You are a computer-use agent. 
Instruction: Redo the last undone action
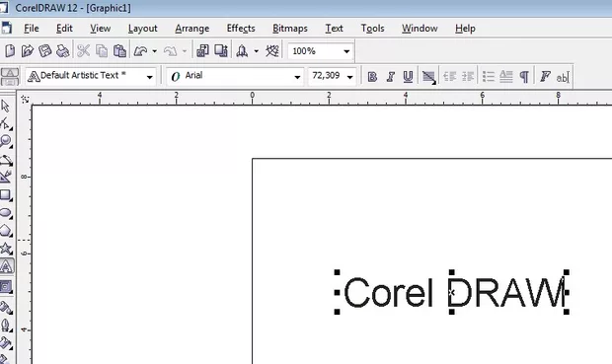click(170, 50)
